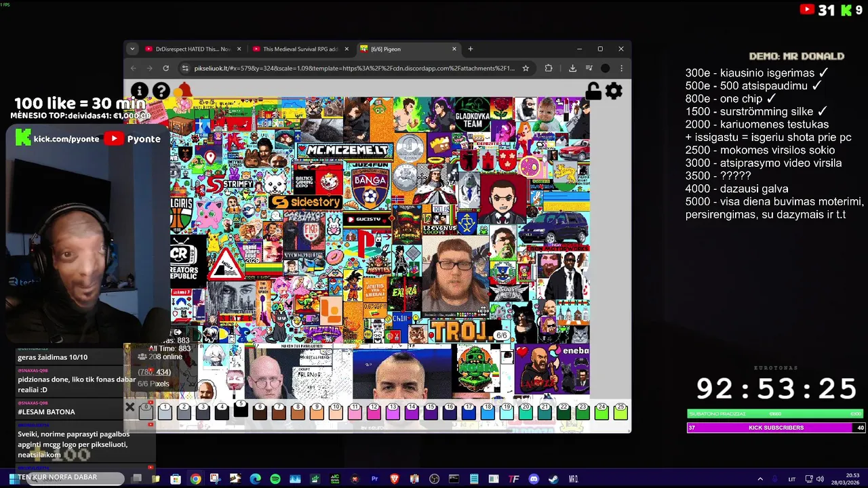Open Spotify from the taskbar
Screen dimensions: 868x488
(275, 479)
